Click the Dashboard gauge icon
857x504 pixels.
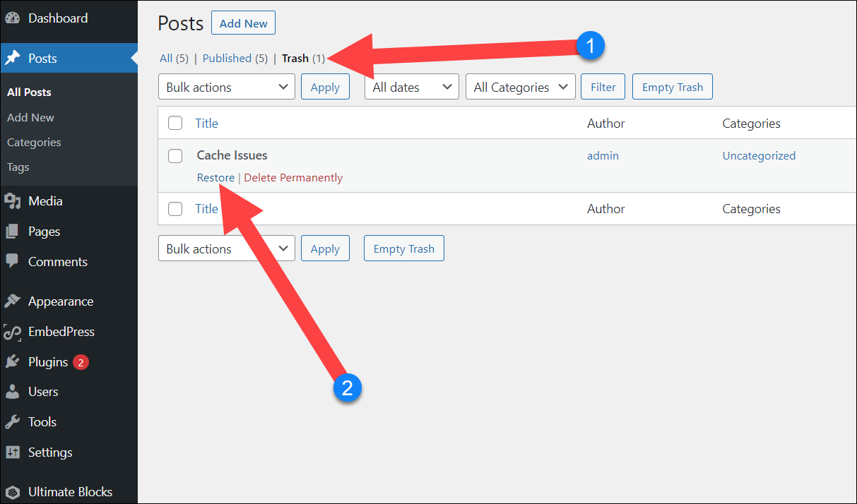pyautogui.click(x=12, y=18)
